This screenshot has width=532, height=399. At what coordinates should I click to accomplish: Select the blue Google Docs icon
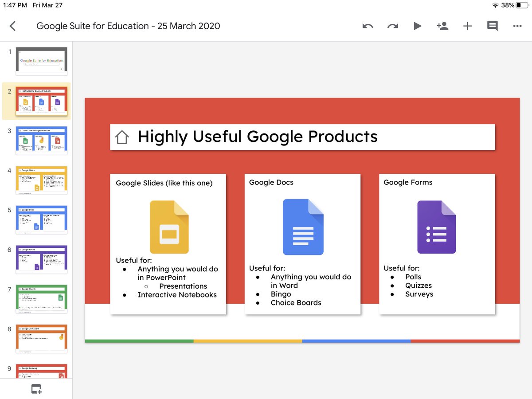pyautogui.click(x=303, y=227)
